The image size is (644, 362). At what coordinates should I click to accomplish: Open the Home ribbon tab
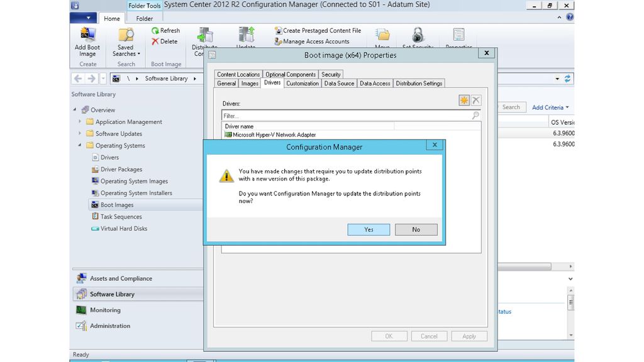coord(112,18)
